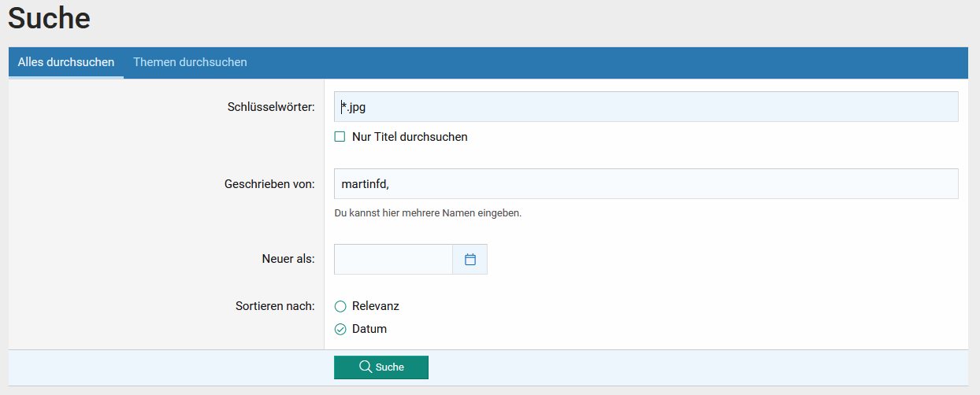Open the calendar date picker icon

click(470, 260)
